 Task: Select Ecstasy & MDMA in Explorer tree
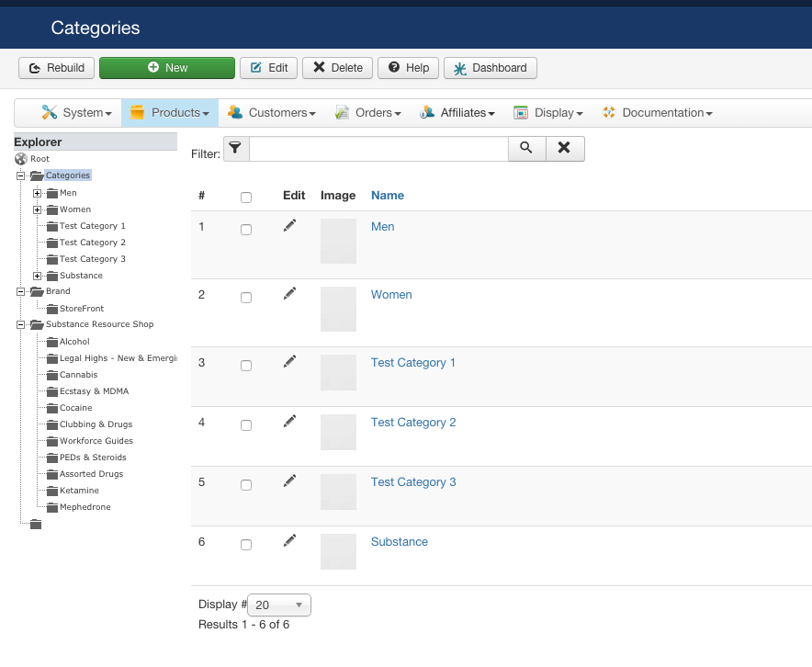point(95,391)
